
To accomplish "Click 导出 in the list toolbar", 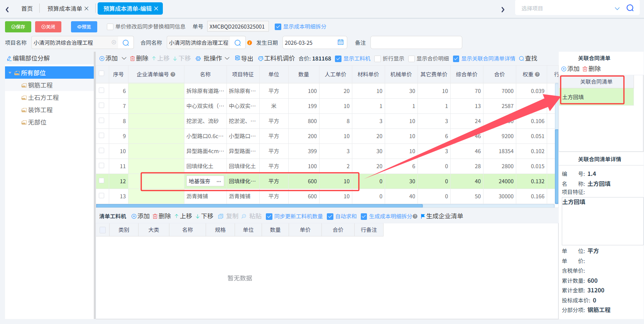I will 244,59.
